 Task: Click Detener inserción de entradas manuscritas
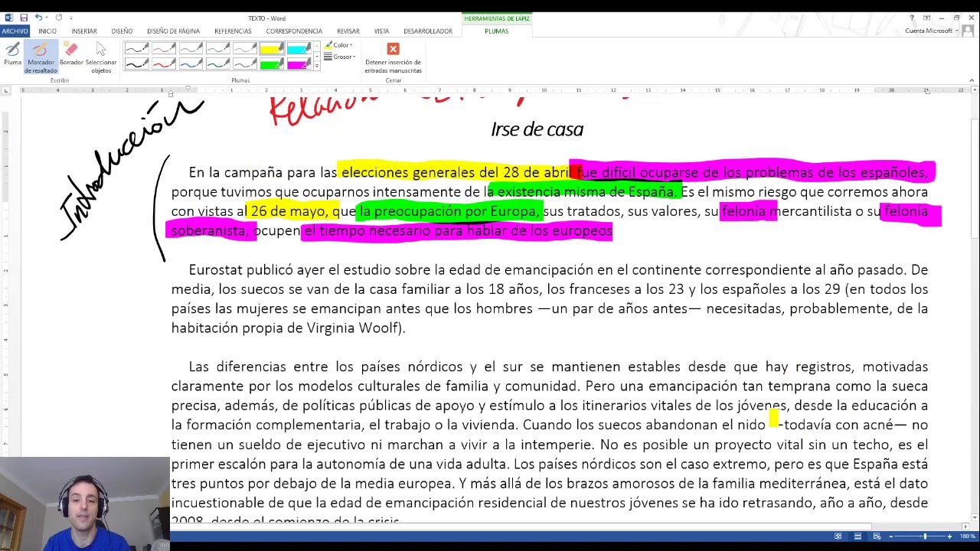[393, 58]
